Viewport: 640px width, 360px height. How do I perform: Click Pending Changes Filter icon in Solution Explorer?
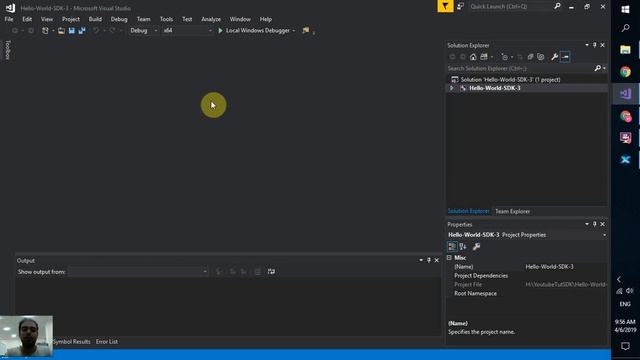pyautogui.click(x=505, y=57)
